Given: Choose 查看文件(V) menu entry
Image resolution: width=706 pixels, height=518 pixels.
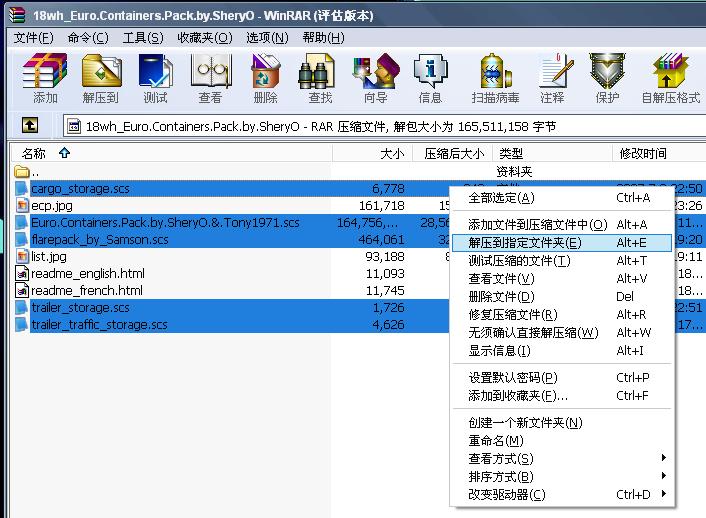Looking at the screenshot, I should click(x=562, y=278).
